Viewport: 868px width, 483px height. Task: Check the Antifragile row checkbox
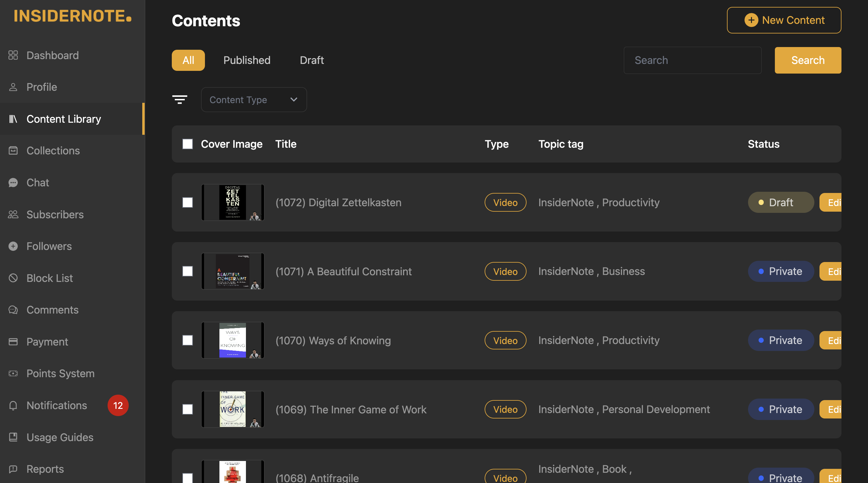click(188, 478)
